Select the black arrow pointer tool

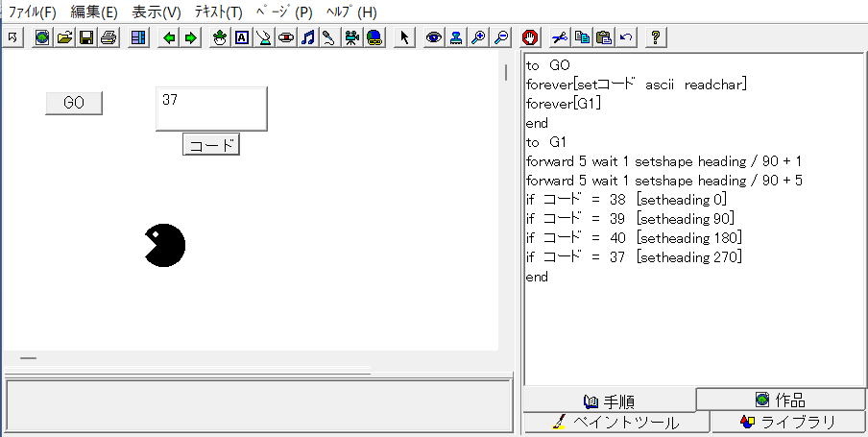[x=404, y=37]
